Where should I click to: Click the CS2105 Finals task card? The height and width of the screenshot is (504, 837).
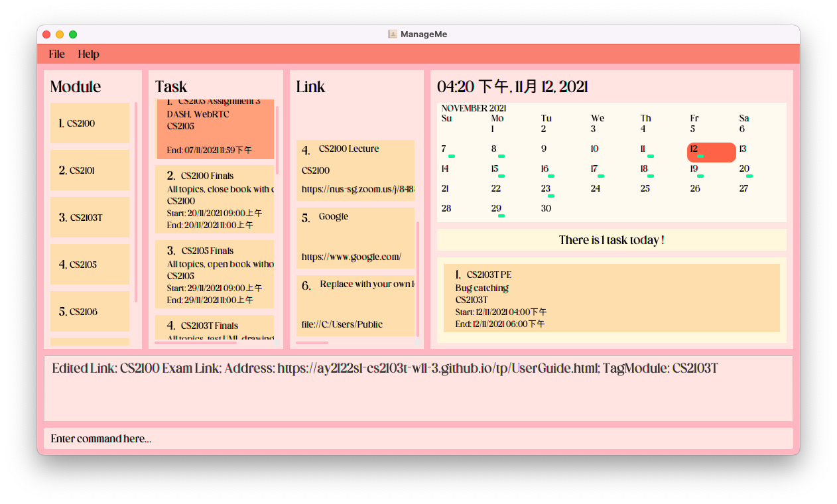(215, 275)
